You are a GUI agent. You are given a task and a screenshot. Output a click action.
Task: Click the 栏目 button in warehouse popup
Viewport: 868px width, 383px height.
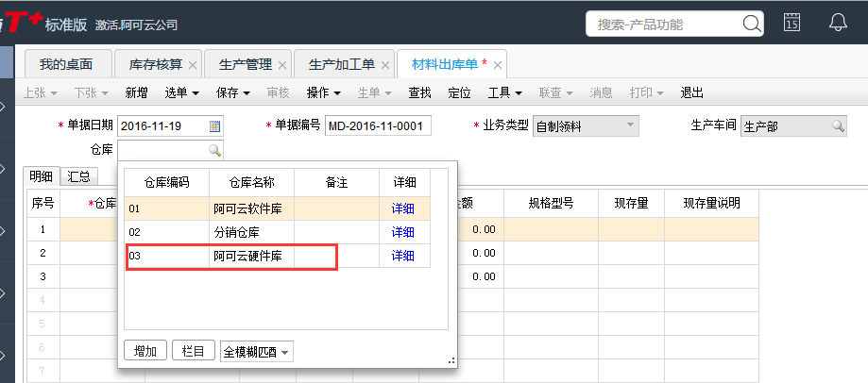(x=195, y=351)
